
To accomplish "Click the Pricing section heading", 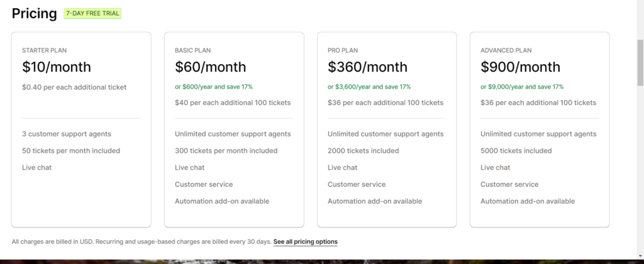I will click(x=34, y=14).
